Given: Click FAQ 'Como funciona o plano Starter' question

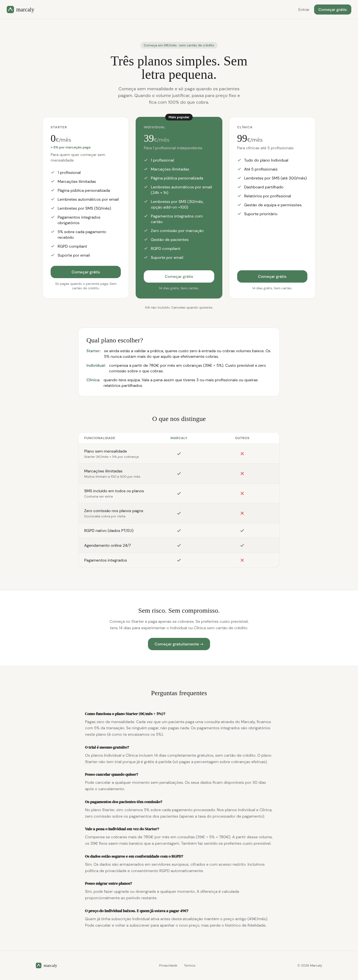Looking at the screenshot, I should point(125,714).
